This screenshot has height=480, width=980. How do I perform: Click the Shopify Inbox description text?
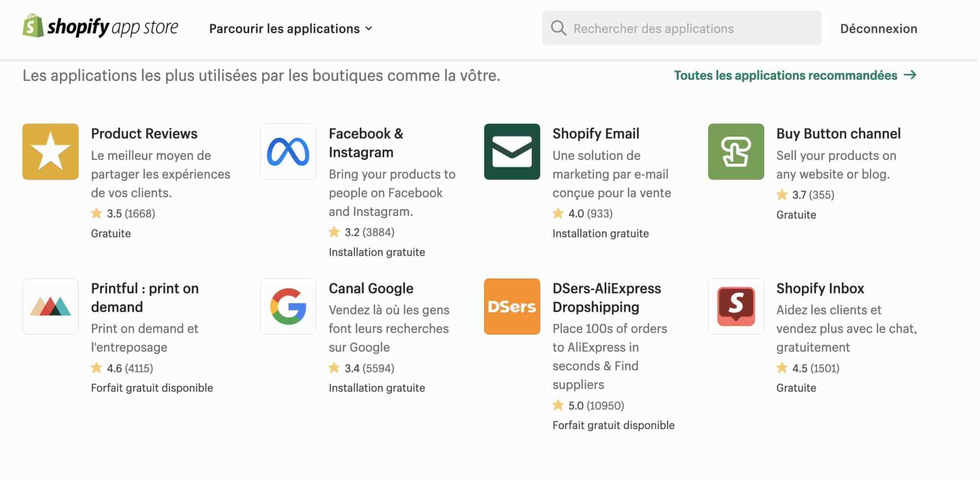click(846, 328)
